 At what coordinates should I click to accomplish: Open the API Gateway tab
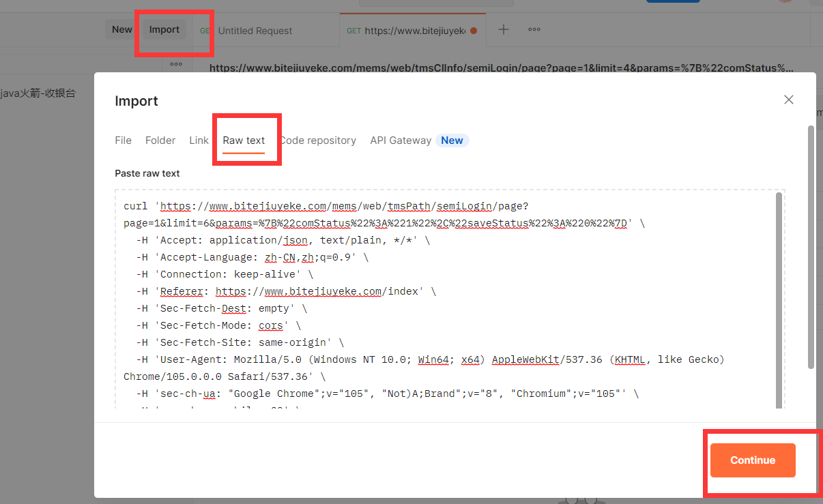(401, 140)
